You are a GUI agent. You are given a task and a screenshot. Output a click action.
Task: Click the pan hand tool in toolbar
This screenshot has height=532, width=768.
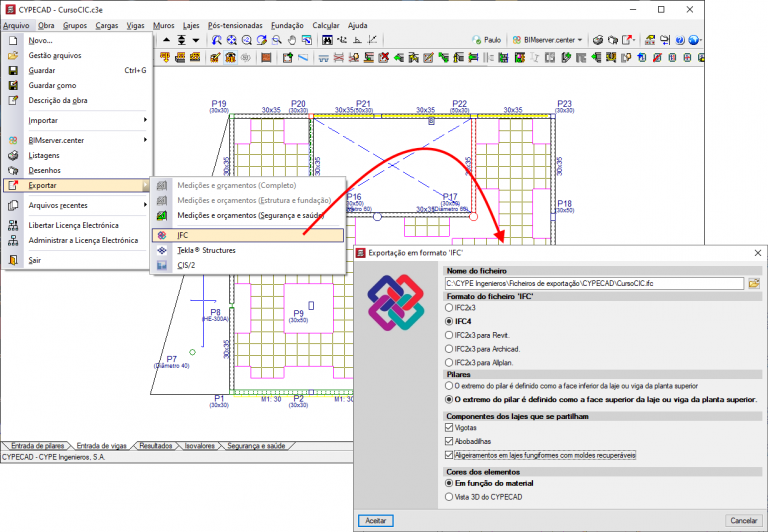click(x=292, y=40)
